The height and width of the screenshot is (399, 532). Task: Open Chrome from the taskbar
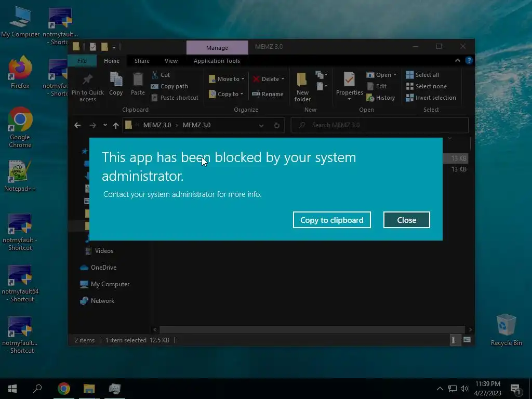pos(63,389)
